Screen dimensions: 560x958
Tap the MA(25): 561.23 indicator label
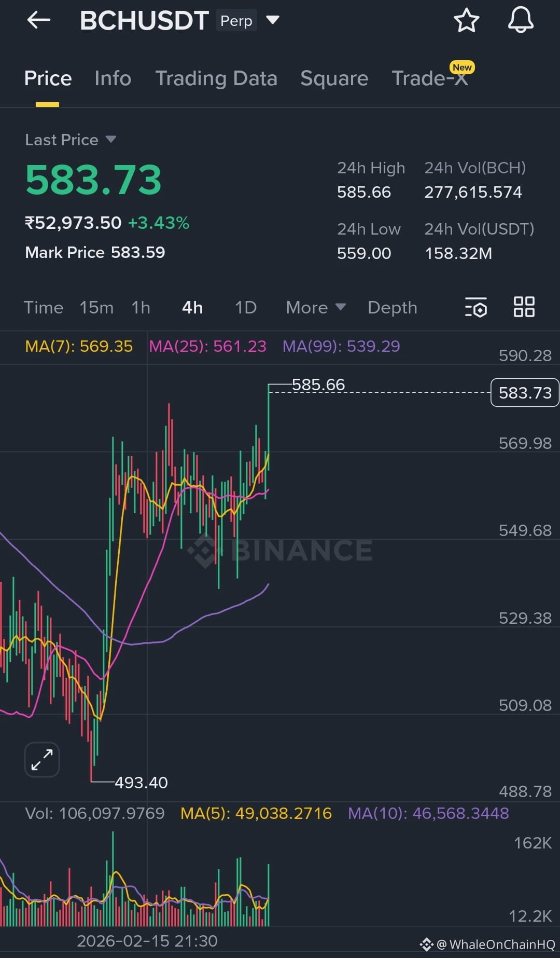[x=207, y=346]
